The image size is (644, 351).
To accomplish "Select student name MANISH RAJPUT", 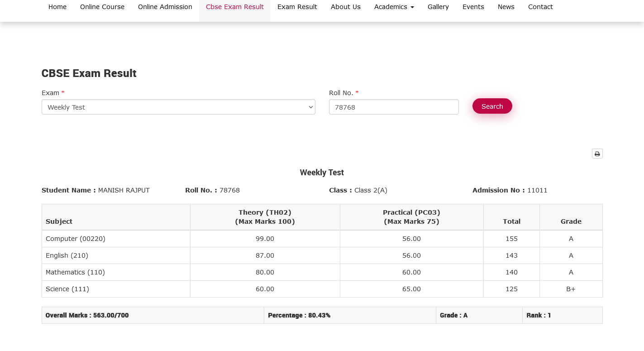I will point(124,190).
